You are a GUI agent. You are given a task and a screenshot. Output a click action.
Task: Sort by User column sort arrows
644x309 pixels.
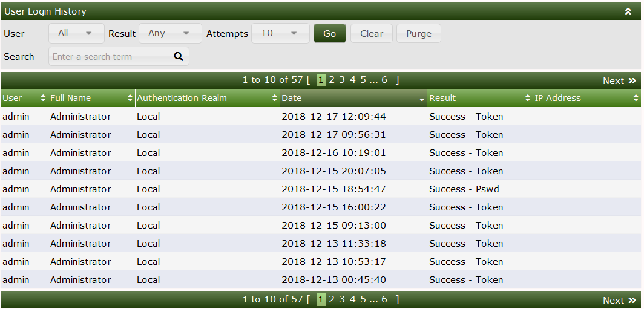point(43,98)
